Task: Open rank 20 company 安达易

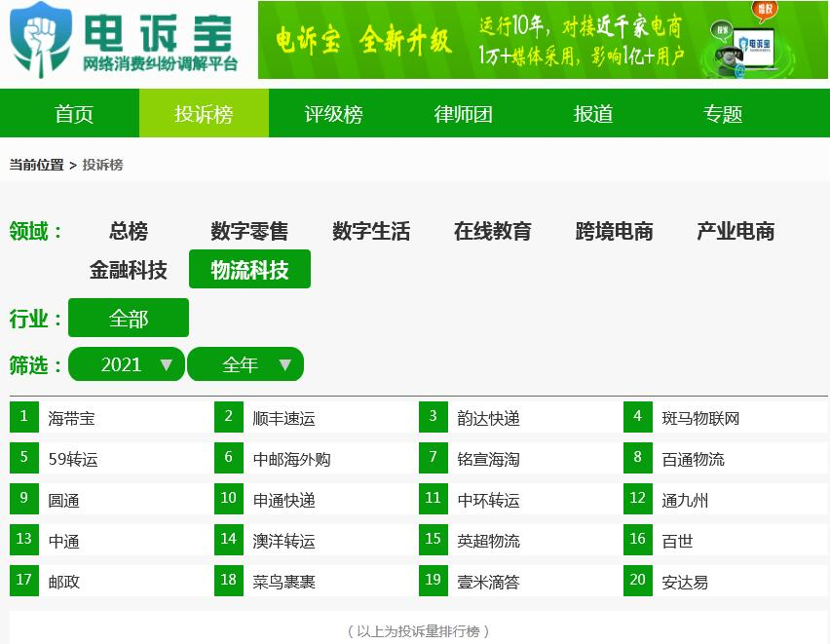Action: [685, 582]
